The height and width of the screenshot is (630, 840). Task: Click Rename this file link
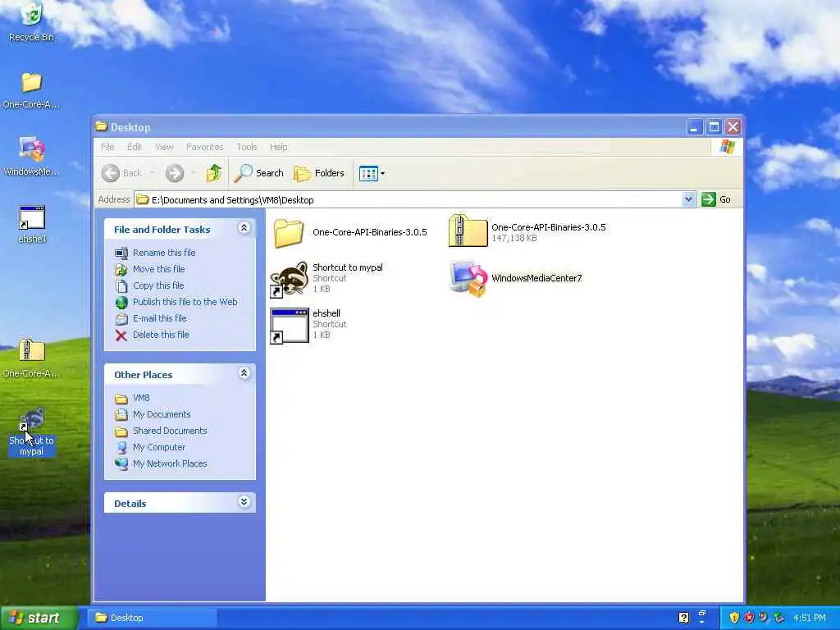coord(164,253)
